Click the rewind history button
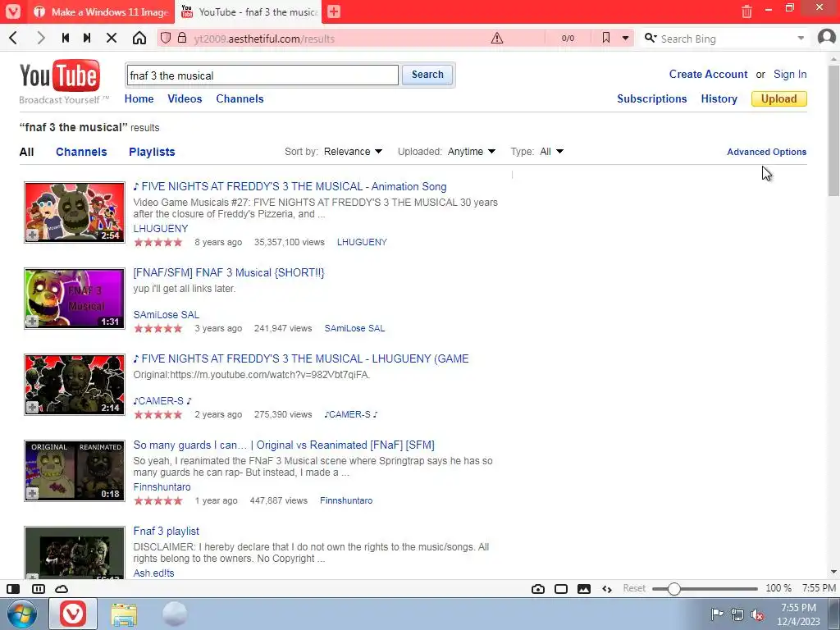840x630 pixels. pyautogui.click(x=66, y=38)
